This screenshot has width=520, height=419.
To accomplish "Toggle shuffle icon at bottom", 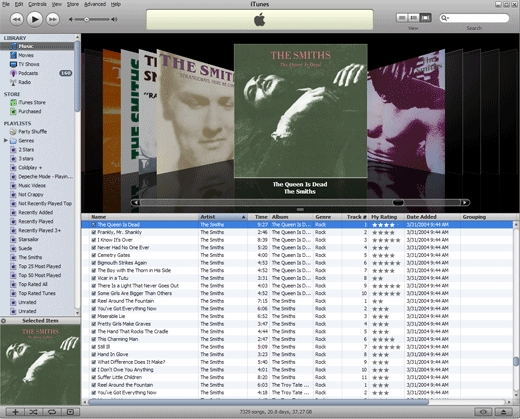I will (x=33, y=412).
